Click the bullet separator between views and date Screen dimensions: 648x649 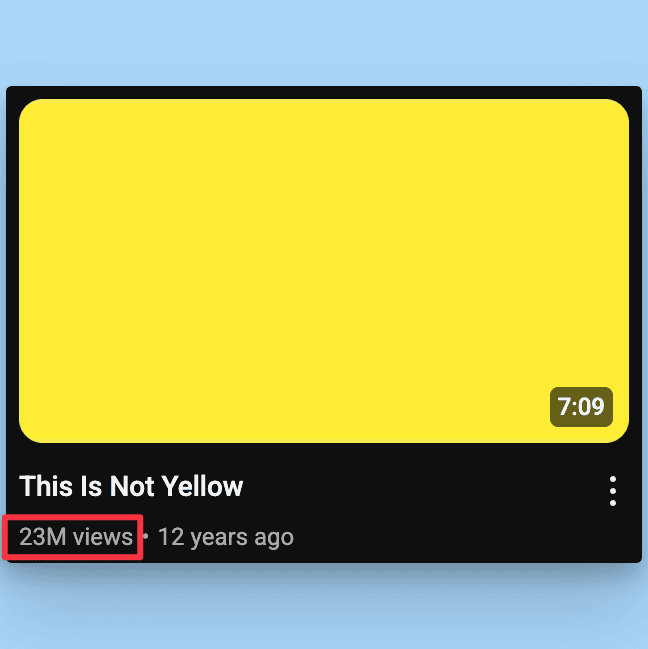(146, 536)
